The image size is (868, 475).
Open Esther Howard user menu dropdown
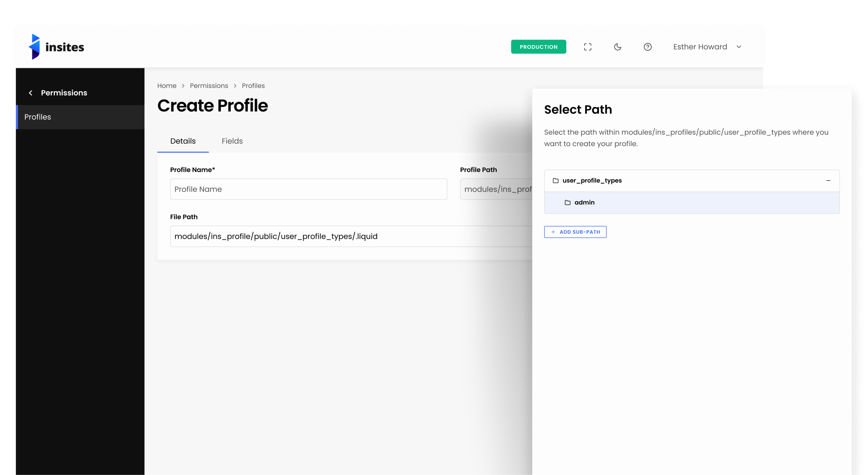[700, 47]
